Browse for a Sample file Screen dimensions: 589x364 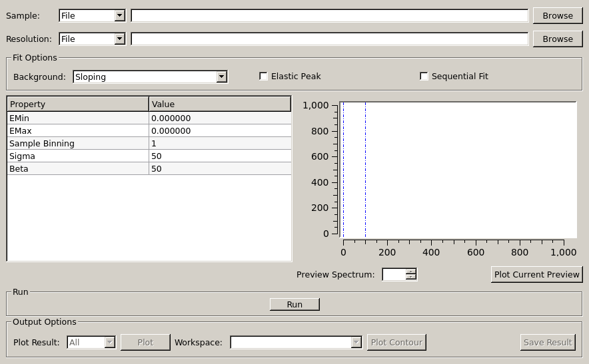point(557,15)
